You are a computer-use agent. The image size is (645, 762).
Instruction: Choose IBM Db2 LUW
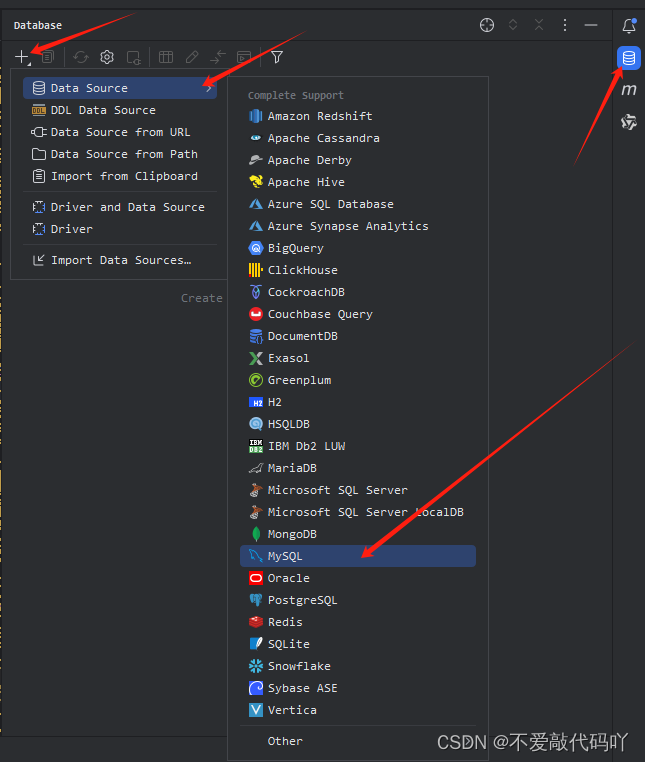358,446
